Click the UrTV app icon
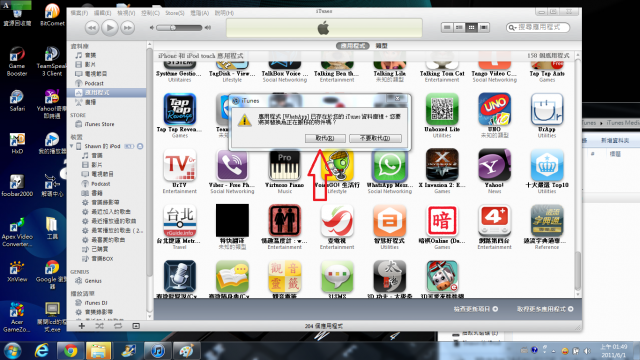Image resolution: width=640 pixels, height=360 pixels. (180, 165)
